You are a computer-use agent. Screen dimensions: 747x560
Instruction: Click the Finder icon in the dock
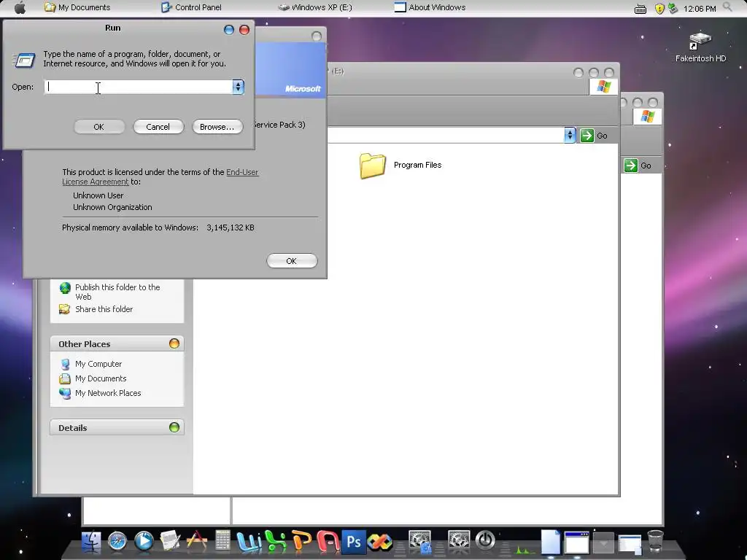coord(91,542)
